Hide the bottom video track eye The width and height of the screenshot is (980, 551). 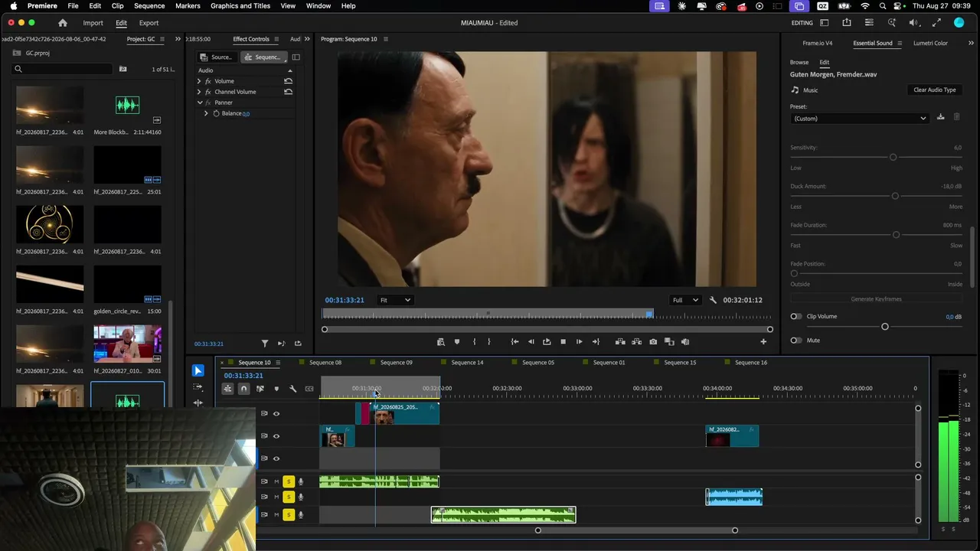tap(276, 458)
